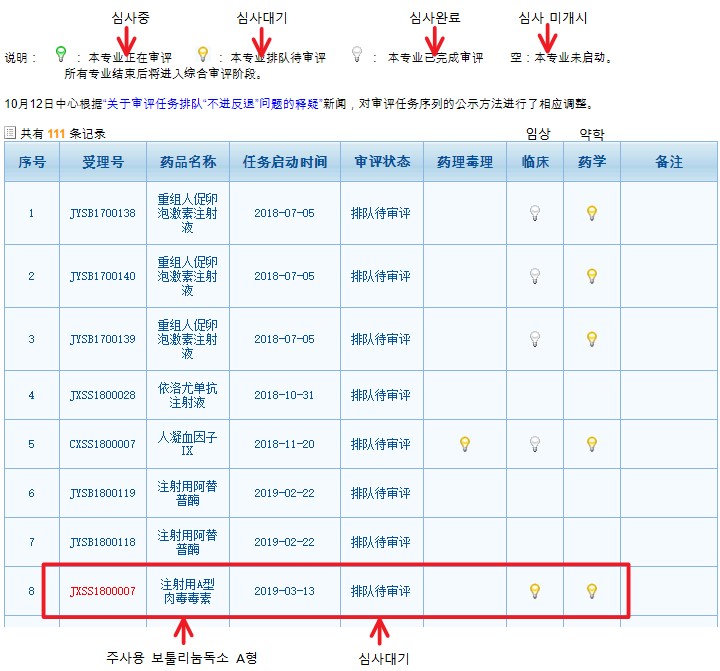720x671 pixels.
Task: Click legend text 空:本专业未启动
Action: [561, 57]
